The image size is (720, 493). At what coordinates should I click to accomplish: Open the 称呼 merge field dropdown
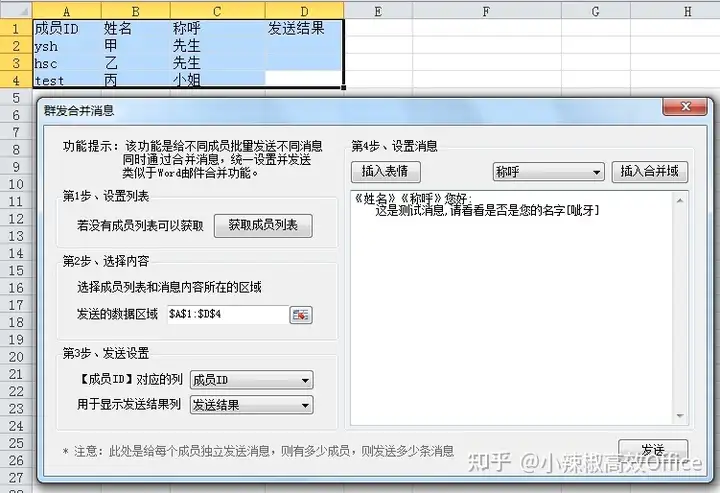pos(549,172)
